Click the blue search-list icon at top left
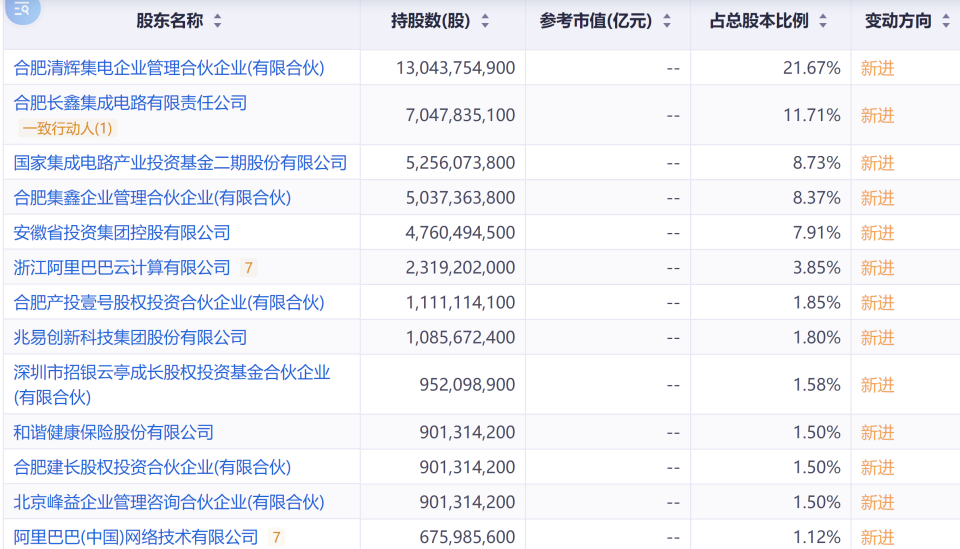This screenshot has width=960, height=549. pyautogui.click(x=22, y=9)
